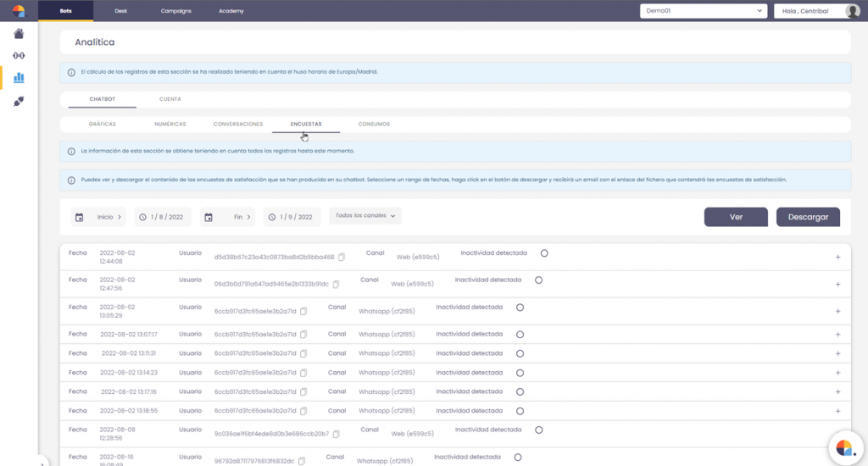Toggle inactivity circle for the 12:47:56 row
The height and width of the screenshot is (466, 868).
pos(538,280)
